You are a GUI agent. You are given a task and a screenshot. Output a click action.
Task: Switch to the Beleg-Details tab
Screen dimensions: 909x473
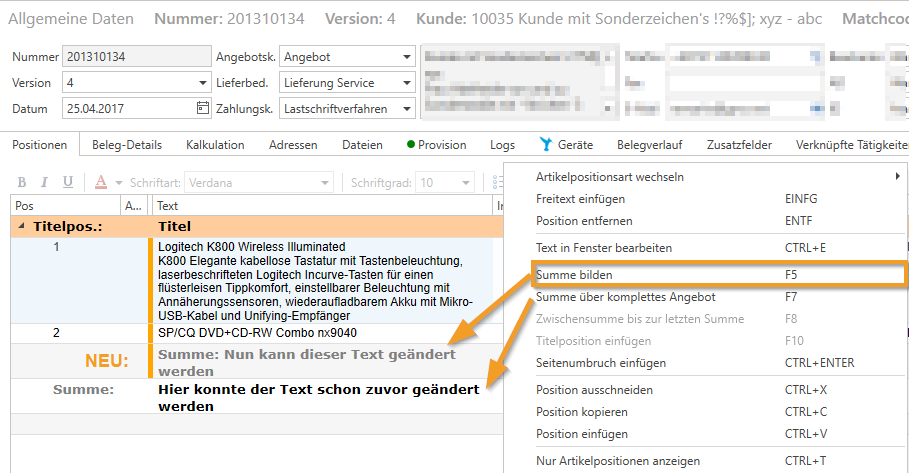(127, 145)
